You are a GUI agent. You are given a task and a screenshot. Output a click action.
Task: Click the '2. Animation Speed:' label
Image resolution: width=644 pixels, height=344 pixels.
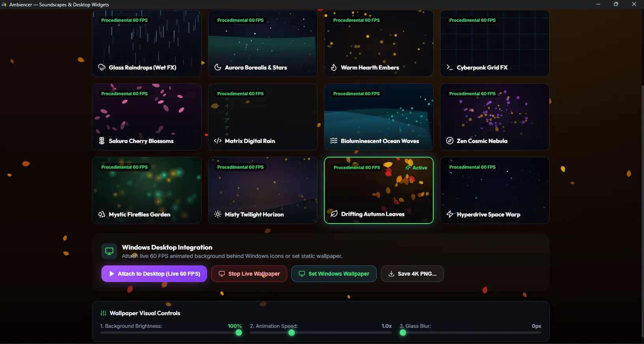coord(274,326)
